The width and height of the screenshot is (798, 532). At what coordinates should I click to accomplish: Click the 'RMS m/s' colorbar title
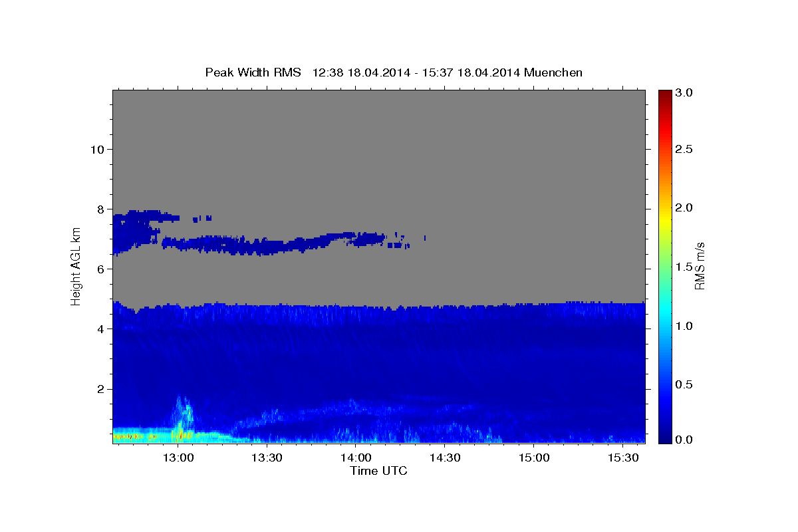pos(700,267)
